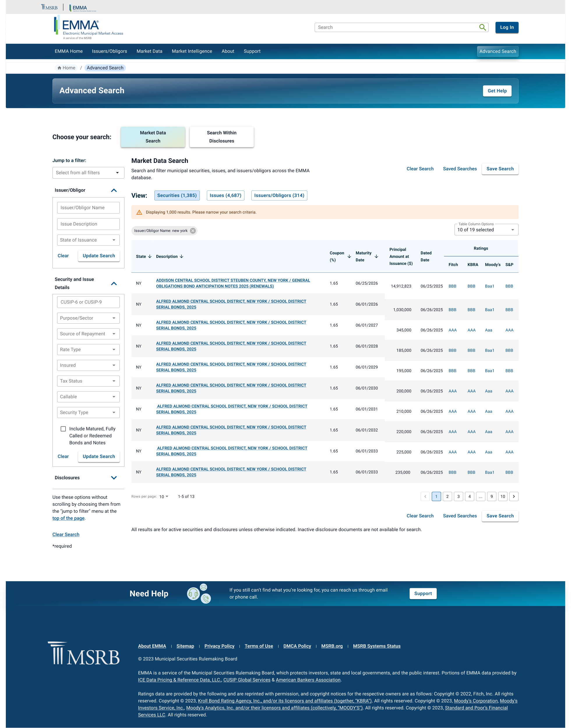The image size is (571, 728).
Task: Click top Save Search button
Action: [500, 169]
